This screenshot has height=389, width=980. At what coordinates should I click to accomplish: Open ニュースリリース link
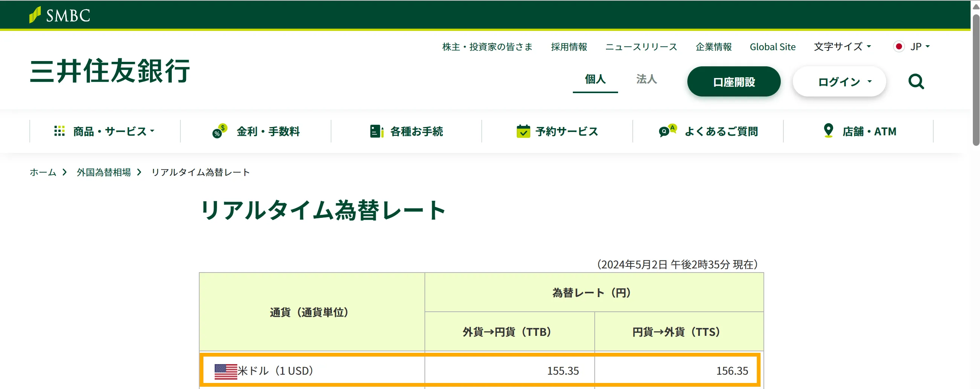click(641, 47)
